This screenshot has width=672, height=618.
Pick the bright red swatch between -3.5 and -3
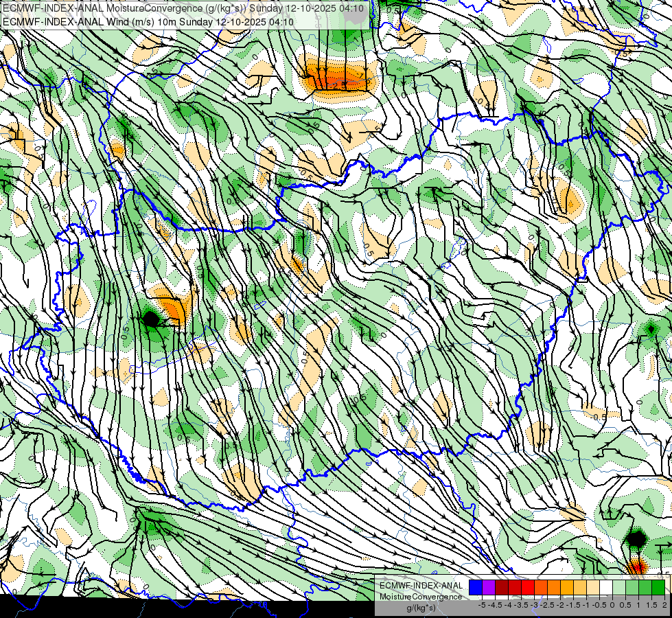(528, 588)
